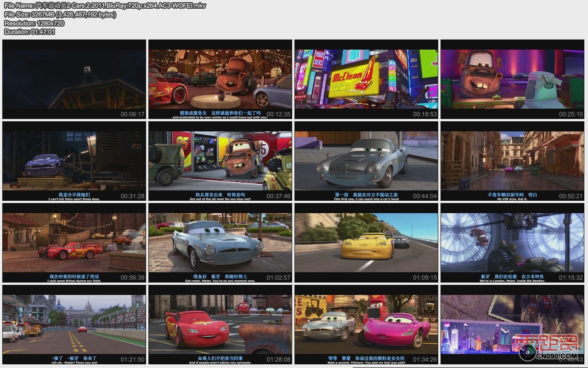Click subtitle 'Get out of the pit now!'

[x=207, y=199]
